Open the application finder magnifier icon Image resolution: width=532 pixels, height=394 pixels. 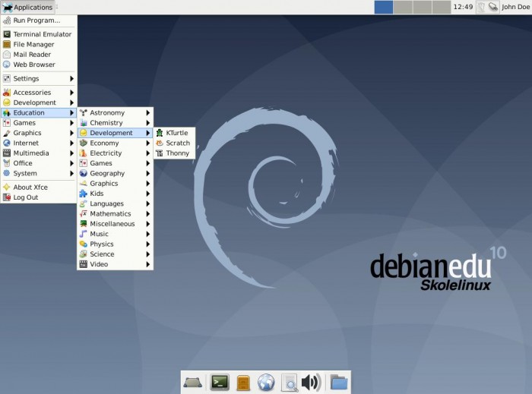(288, 382)
